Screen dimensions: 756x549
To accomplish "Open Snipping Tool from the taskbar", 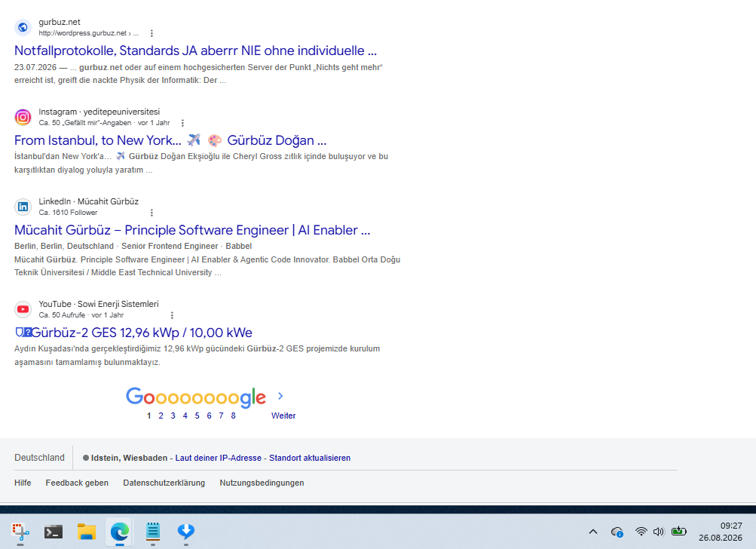I will (20, 532).
